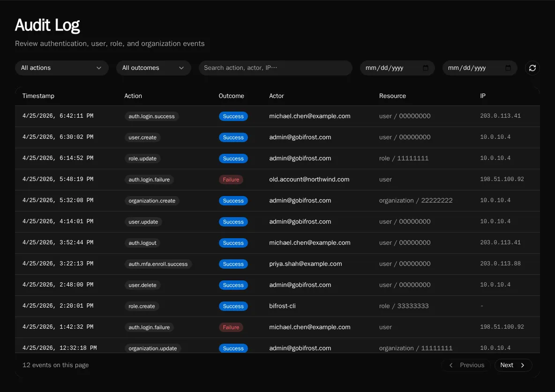Image resolution: width=555 pixels, height=392 pixels.
Task: Click the Timestamp column header
Action: click(38, 96)
